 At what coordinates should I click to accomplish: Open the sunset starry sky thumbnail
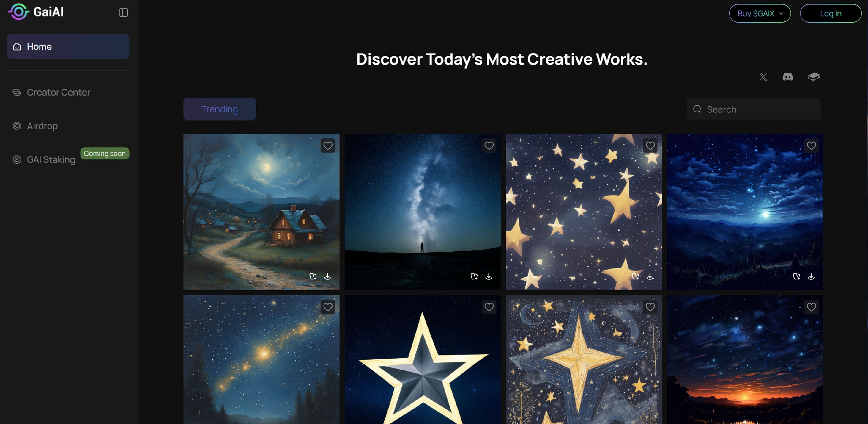point(744,364)
